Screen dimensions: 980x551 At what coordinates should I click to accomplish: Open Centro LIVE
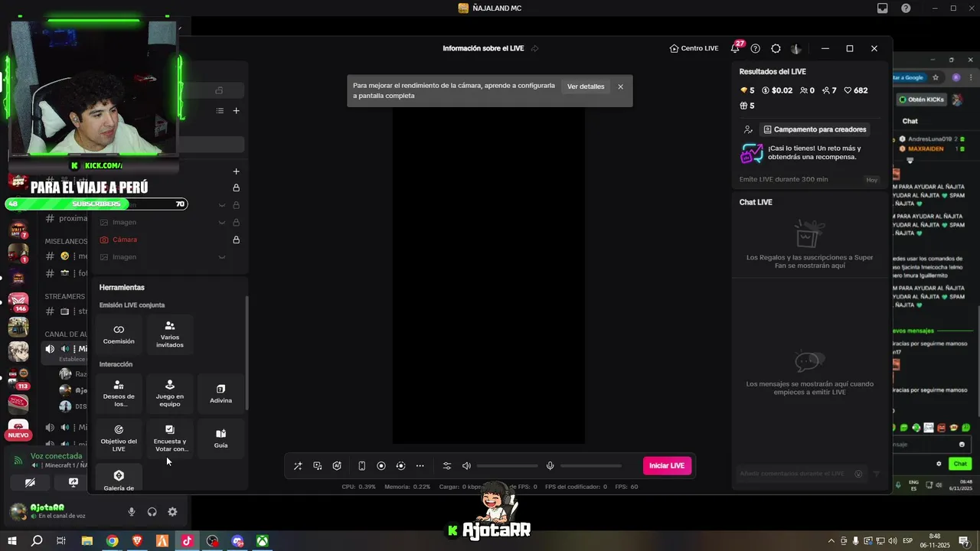[694, 48]
